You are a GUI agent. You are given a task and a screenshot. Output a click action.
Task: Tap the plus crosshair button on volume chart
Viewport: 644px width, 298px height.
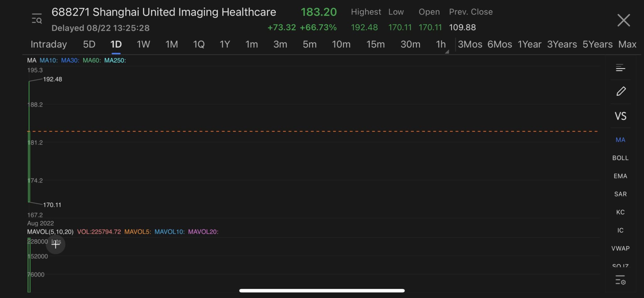56,244
